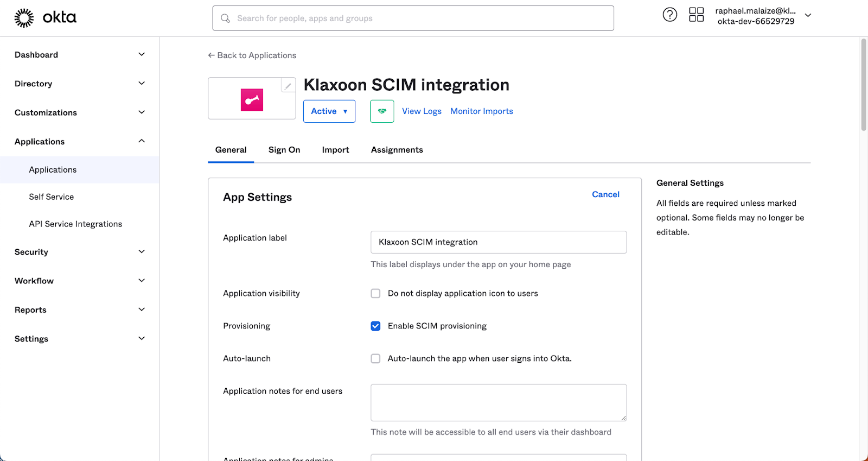Click Cancel in App Settings

605,194
